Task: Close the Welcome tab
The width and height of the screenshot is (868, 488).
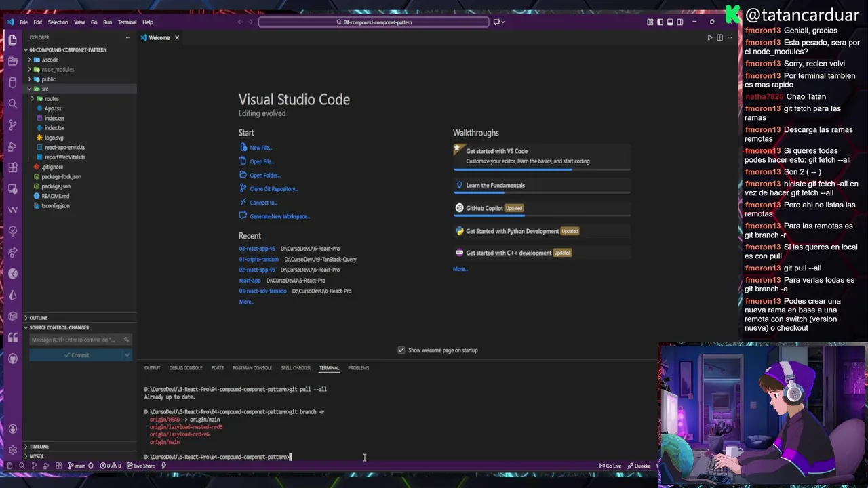Action: point(177,37)
